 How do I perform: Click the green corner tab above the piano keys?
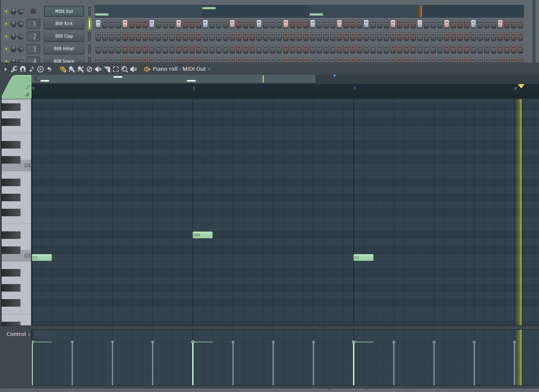pos(16,87)
